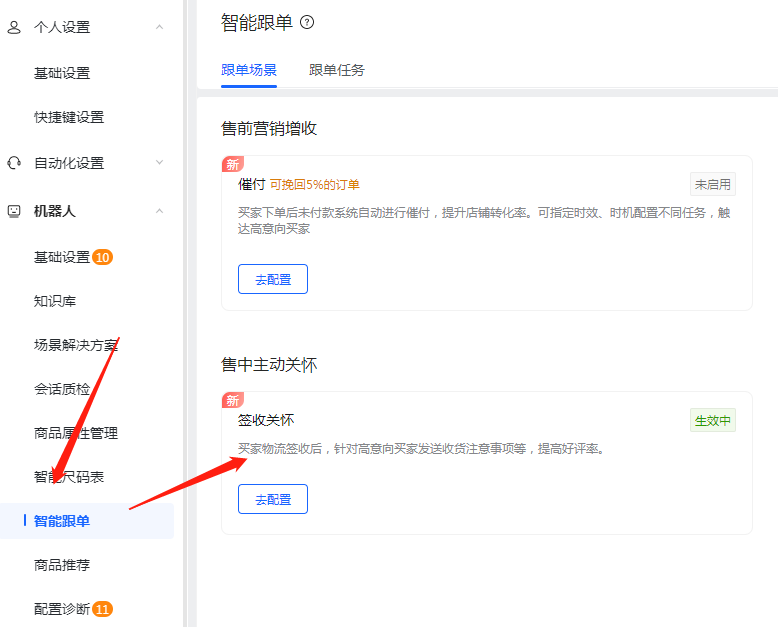Open the 知识库 menu item

coord(55,301)
